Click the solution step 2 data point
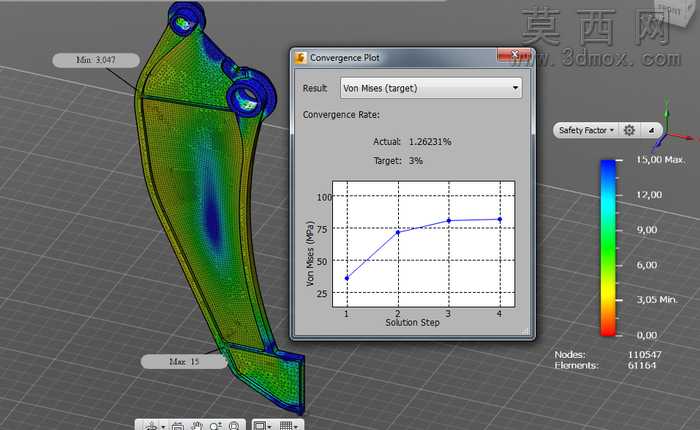 (398, 232)
